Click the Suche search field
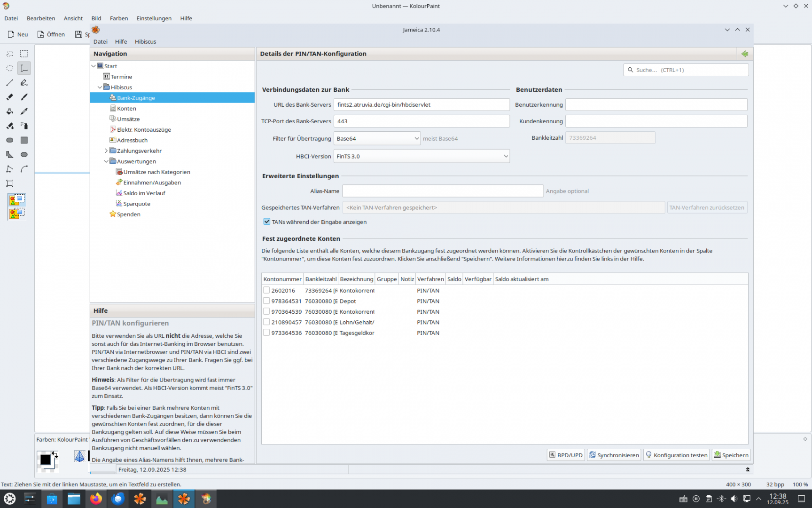Screen dimensions: 812x508 (x=686, y=70)
